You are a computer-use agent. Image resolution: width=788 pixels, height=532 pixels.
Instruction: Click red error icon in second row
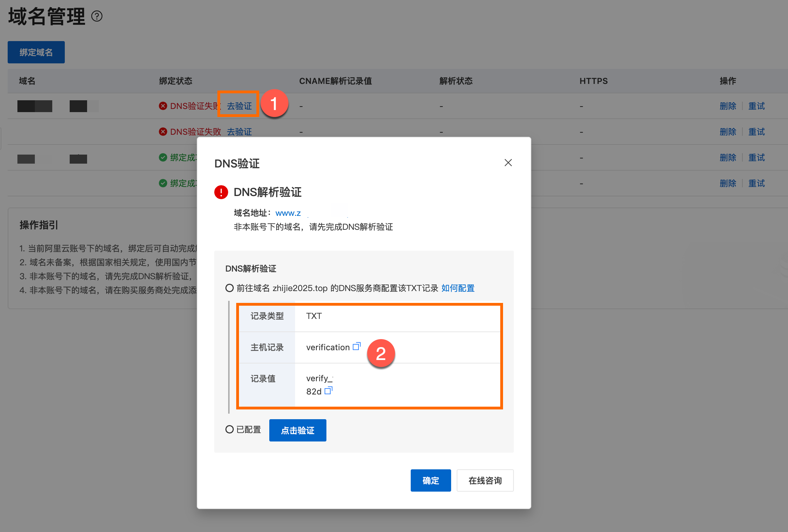pyautogui.click(x=163, y=132)
